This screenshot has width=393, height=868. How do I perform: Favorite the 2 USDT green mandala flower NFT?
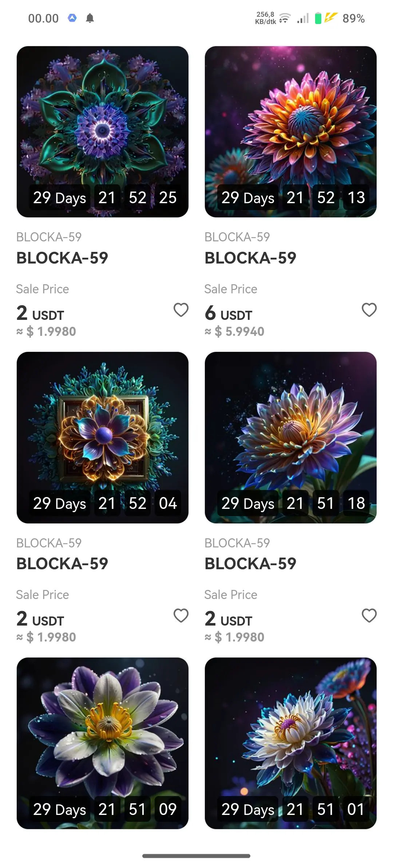pyautogui.click(x=181, y=310)
